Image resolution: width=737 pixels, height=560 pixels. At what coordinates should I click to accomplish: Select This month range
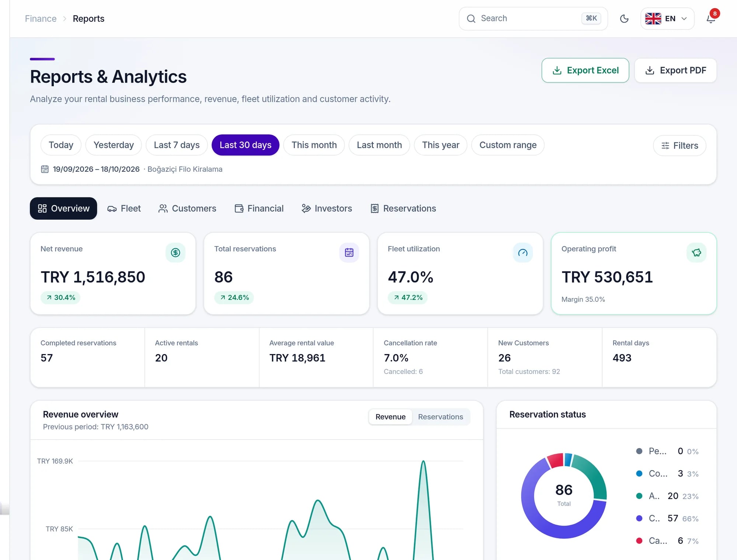[x=314, y=145]
